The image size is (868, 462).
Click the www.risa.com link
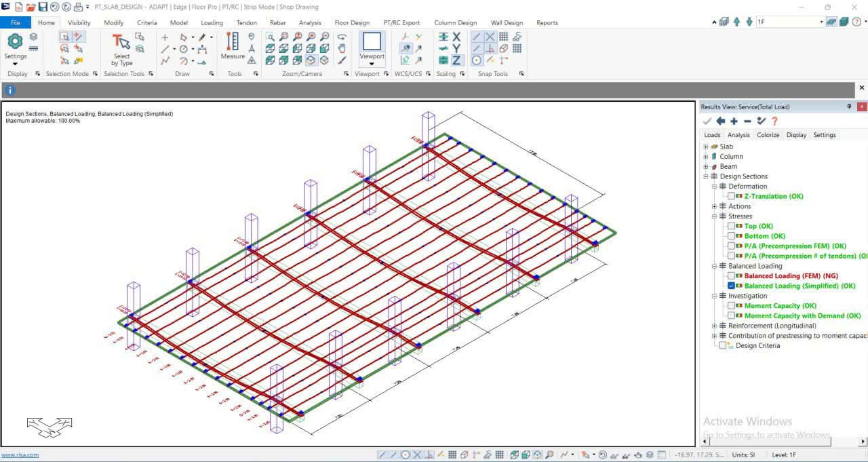(20, 455)
